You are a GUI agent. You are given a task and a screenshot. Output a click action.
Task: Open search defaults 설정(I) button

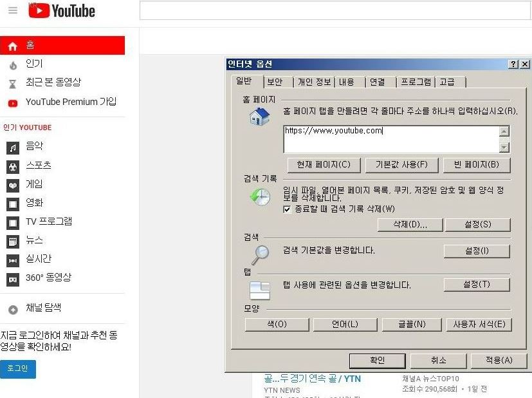pos(477,251)
